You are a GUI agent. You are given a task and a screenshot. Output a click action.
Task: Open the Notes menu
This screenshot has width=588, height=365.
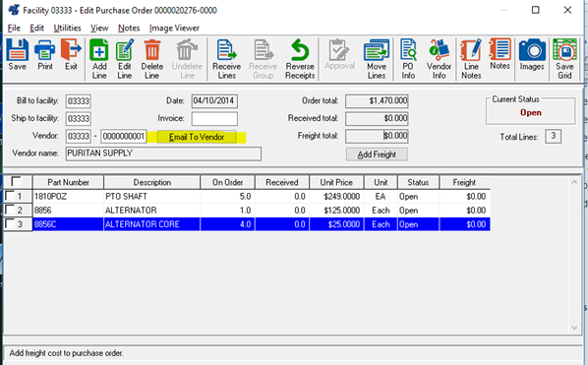click(x=129, y=28)
